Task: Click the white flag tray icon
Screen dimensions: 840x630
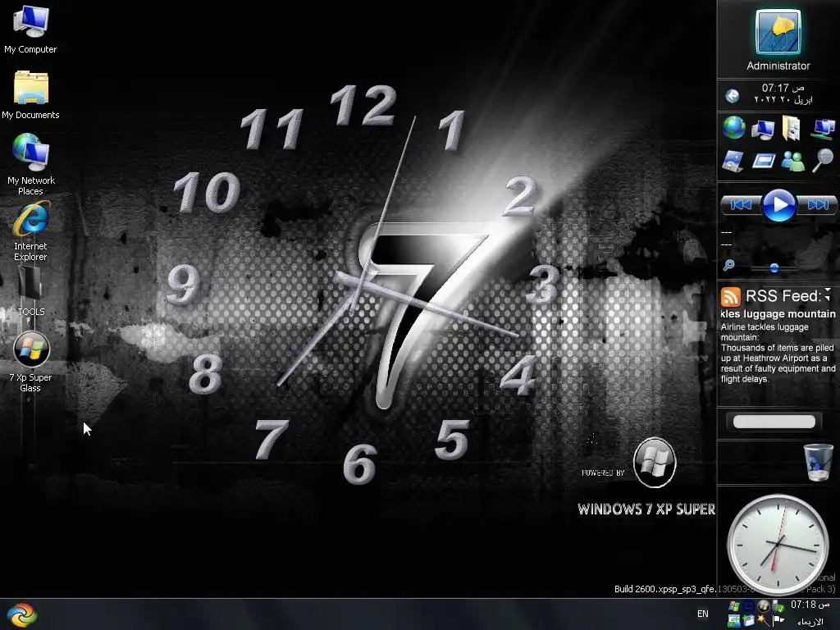Action: coord(778,620)
